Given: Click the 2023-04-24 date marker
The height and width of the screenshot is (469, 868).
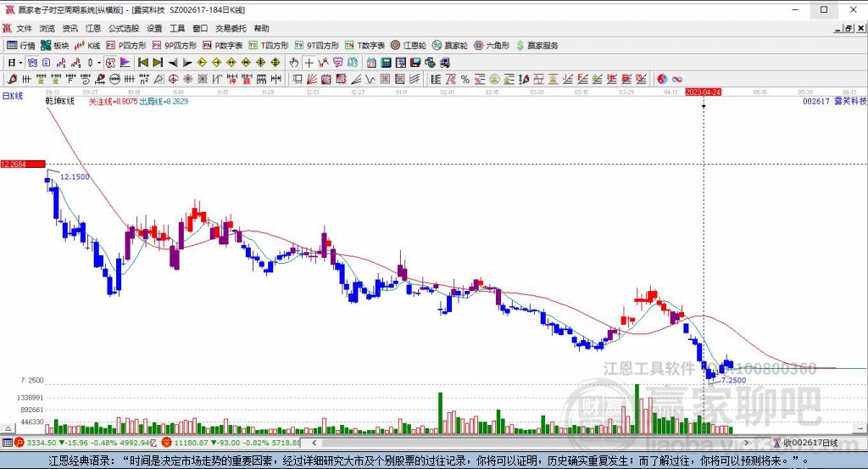Looking at the screenshot, I should pos(703,92).
